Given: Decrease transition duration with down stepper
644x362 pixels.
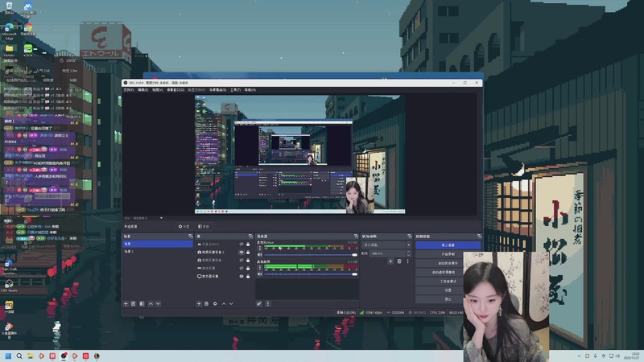Looking at the screenshot, I should [x=409, y=255].
